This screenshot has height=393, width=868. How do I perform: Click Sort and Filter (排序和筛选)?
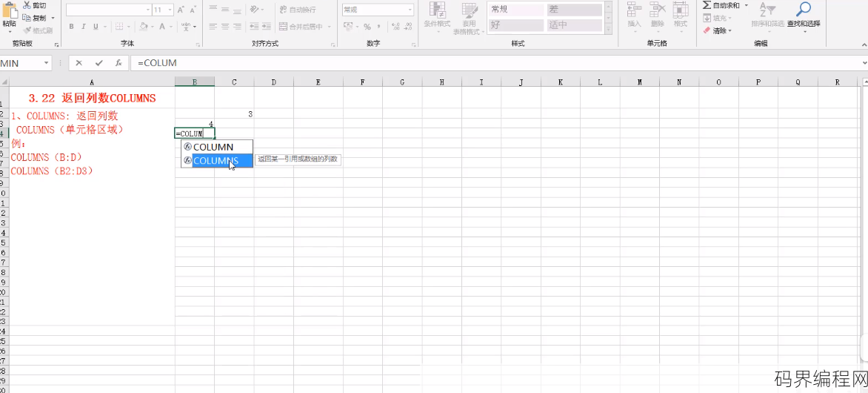[767, 16]
